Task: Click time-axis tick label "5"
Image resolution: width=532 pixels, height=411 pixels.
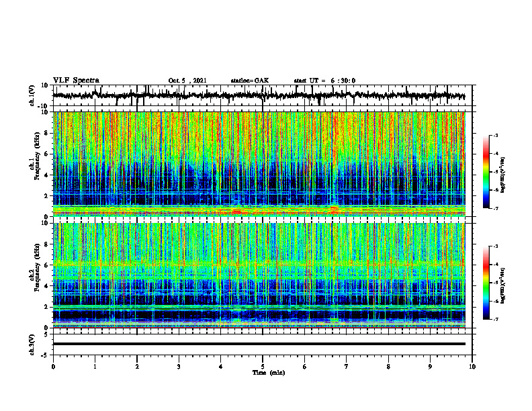Action: [263, 367]
